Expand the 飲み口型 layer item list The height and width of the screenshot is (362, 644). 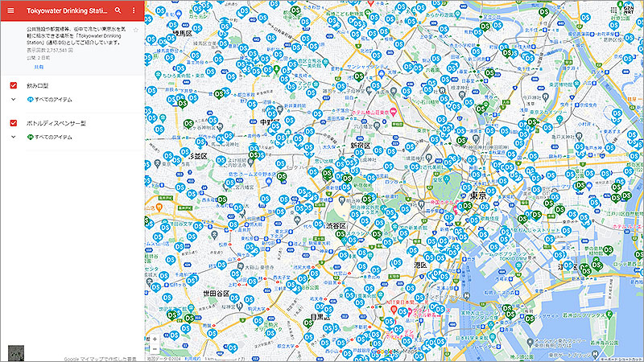click(14, 99)
